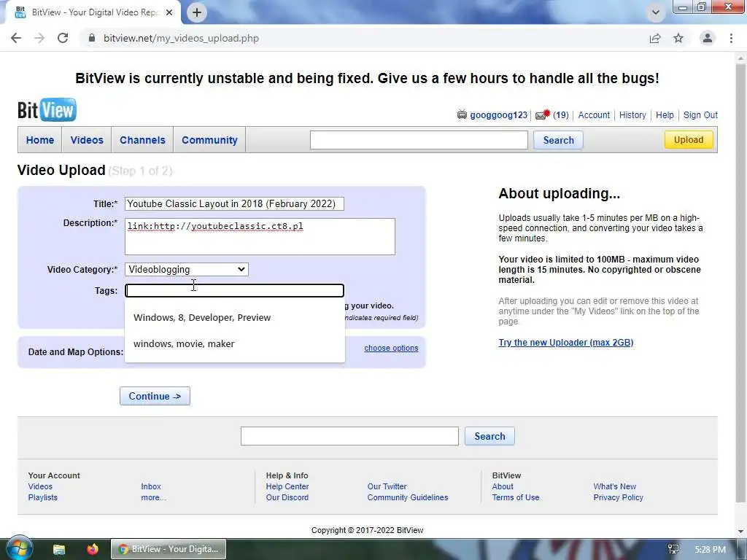Bookmark this page with the star icon
Image resolution: width=747 pixels, height=560 pixels.
[678, 38]
